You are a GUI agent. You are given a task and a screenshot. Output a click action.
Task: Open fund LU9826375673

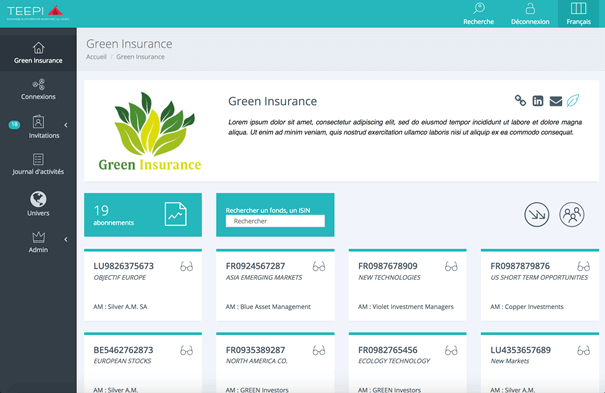point(123,266)
